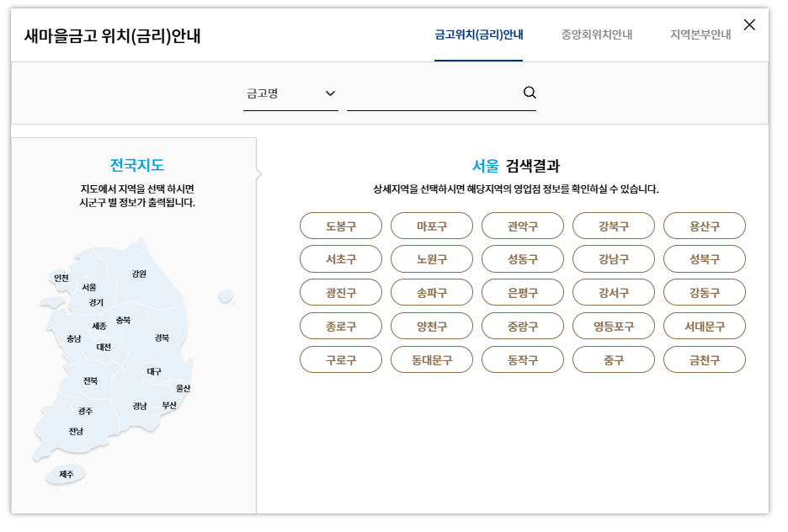Choose 울산 on the national map

tap(183, 388)
